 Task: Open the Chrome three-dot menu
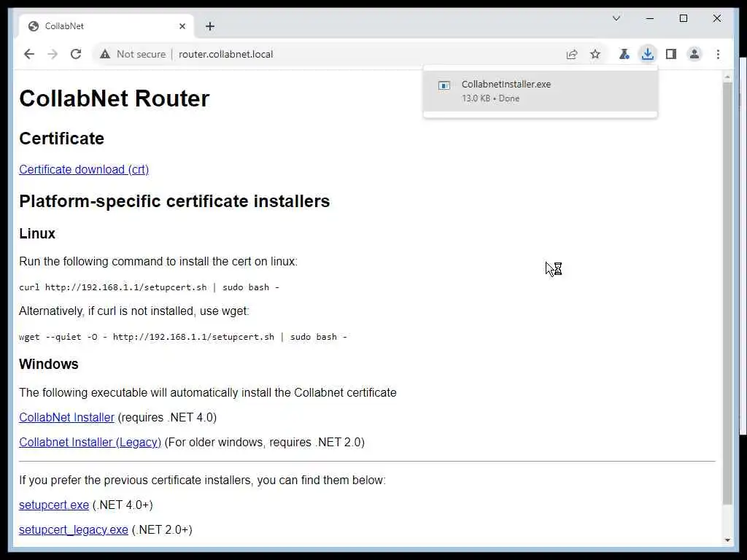(718, 54)
